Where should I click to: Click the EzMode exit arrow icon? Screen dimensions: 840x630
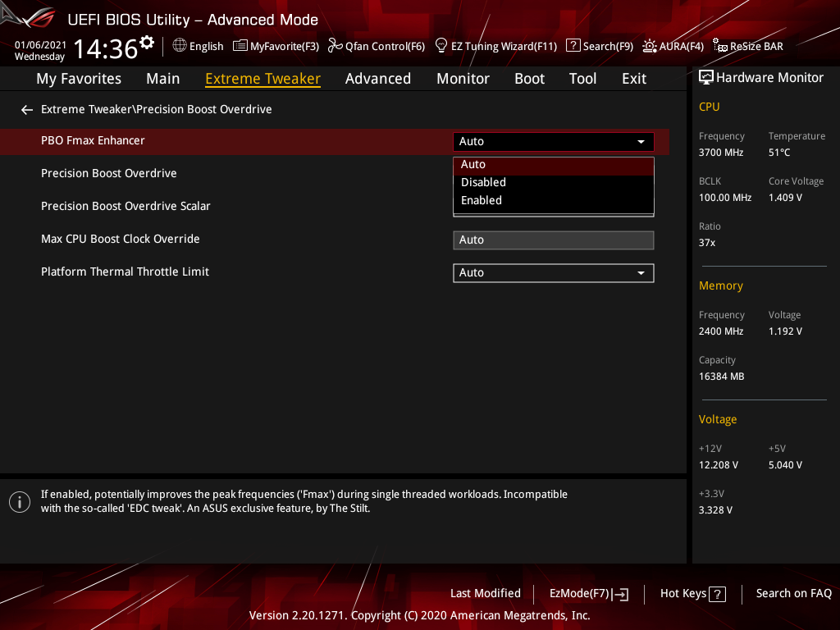(620, 594)
